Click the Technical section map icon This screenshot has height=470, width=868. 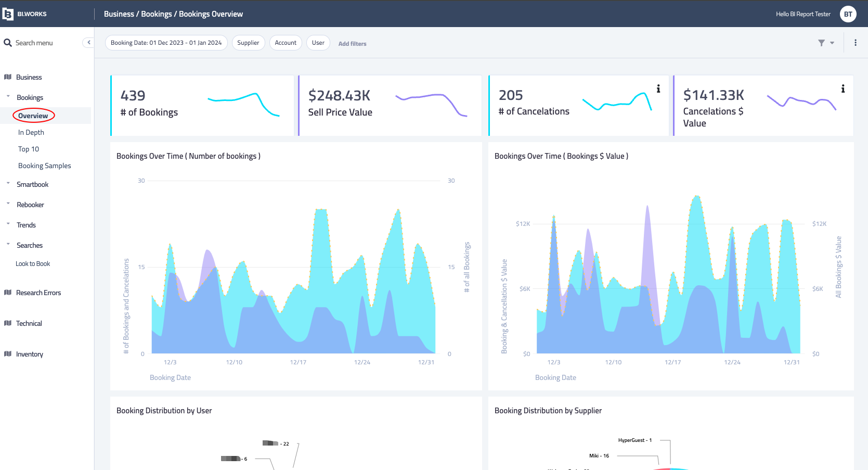[x=8, y=323]
